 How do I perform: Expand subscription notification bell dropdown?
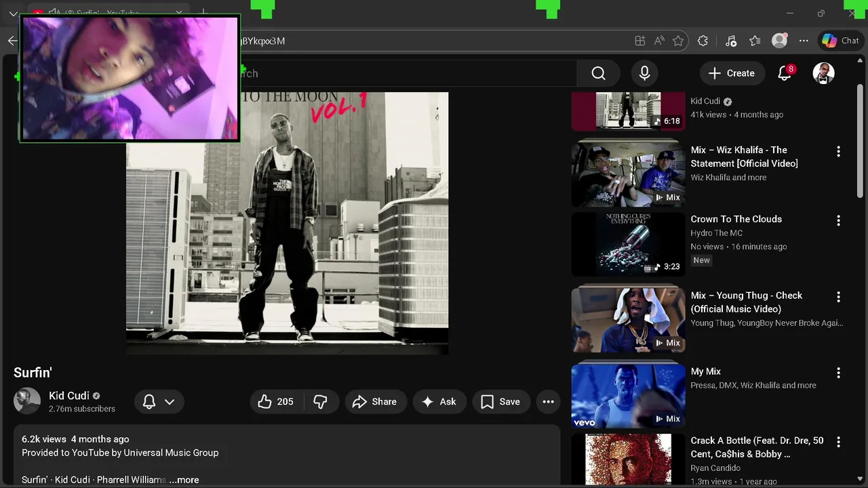coord(159,402)
